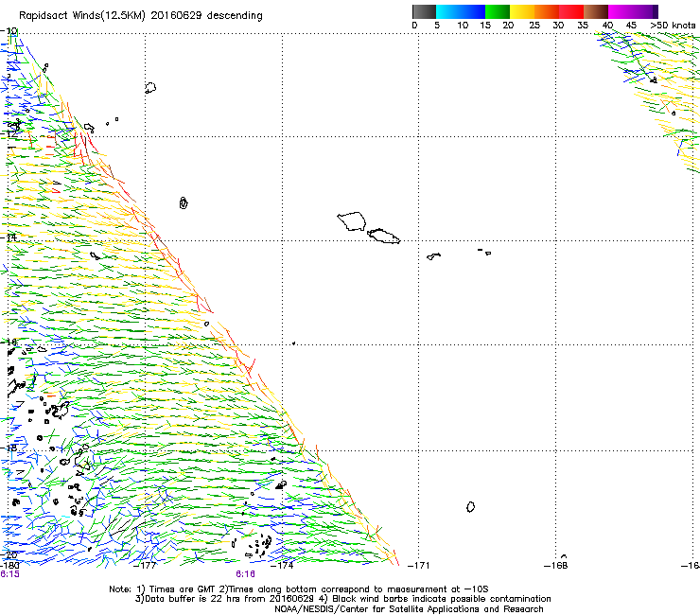
Task: Click the green 15-20 knot color segment
Action: click(498, 11)
